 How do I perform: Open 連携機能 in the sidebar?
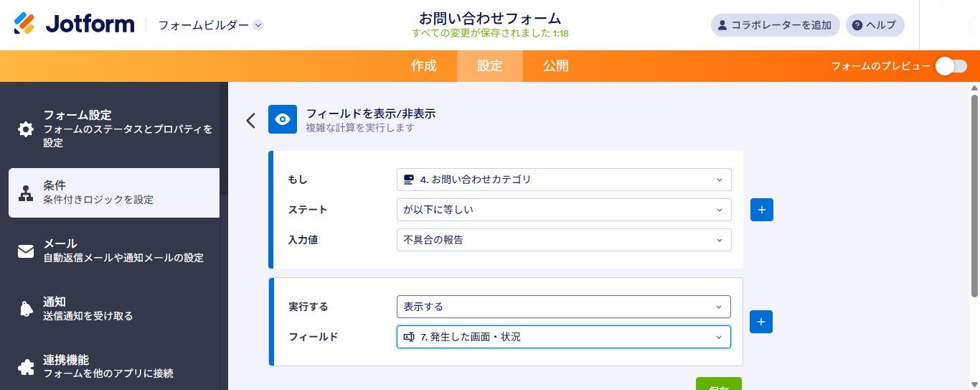[x=114, y=367]
